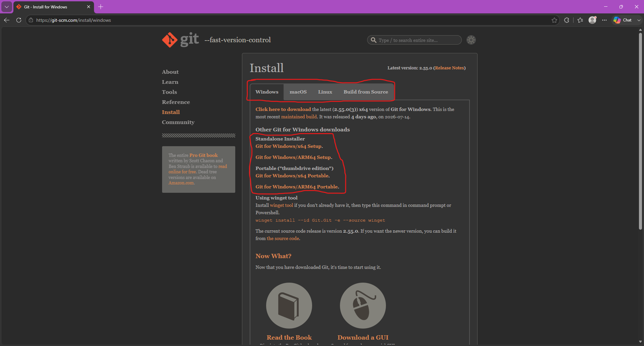Go back with the browser back arrow
This screenshot has width=644, height=346.
click(x=7, y=20)
